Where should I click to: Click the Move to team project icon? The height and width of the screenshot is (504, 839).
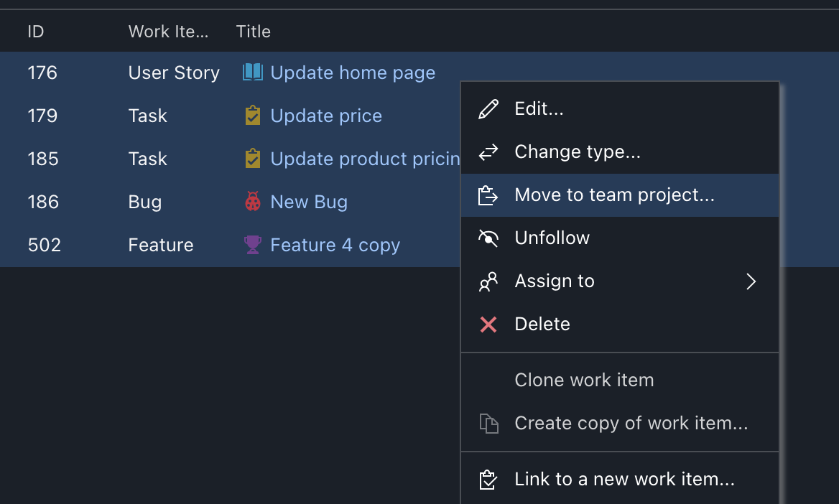coord(488,195)
